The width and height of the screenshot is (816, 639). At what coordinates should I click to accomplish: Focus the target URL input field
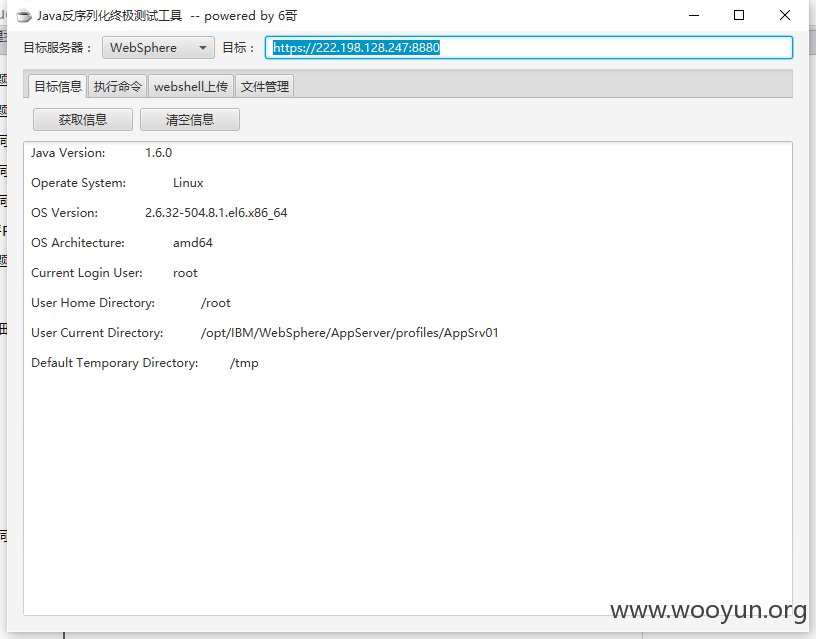(529, 48)
